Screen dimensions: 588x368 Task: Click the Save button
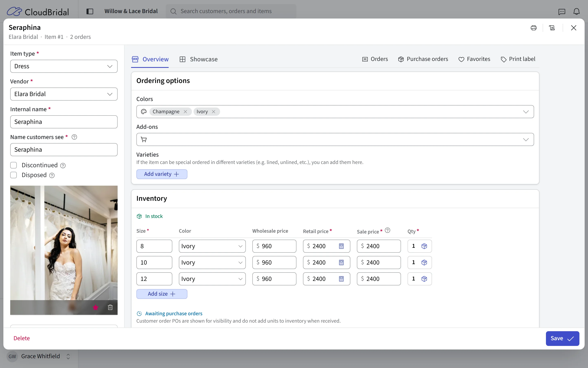pyautogui.click(x=562, y=338)
